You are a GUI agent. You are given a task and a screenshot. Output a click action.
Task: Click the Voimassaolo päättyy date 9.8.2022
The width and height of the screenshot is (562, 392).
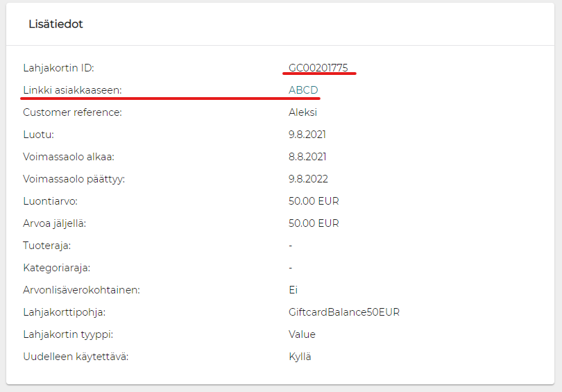click(x=308, y=179)
